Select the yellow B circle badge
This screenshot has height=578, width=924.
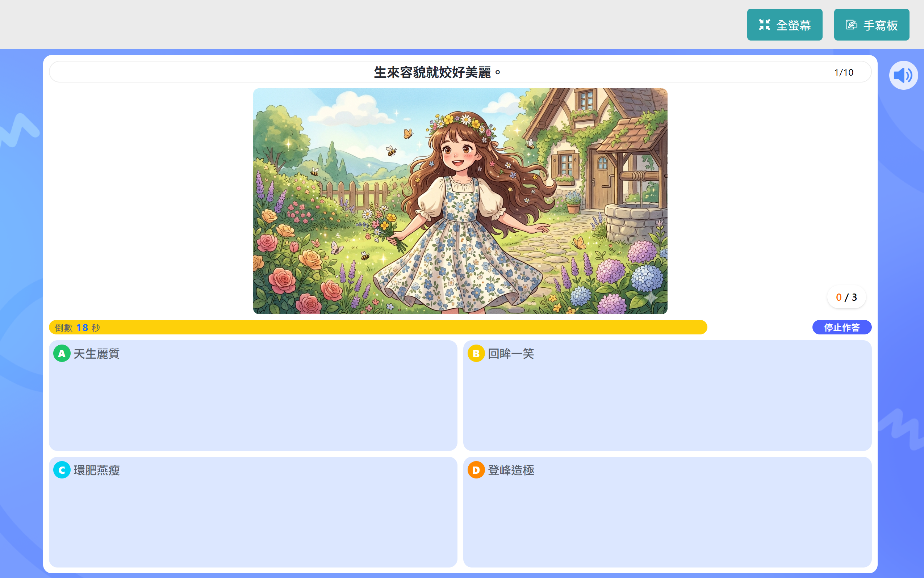pos(476,354)
